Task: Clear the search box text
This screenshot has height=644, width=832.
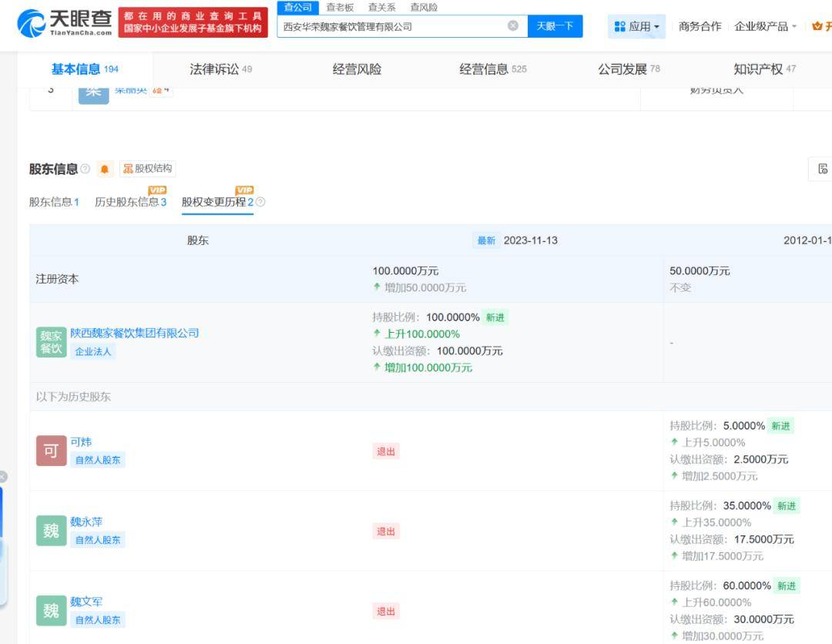Action: (513, 26)
